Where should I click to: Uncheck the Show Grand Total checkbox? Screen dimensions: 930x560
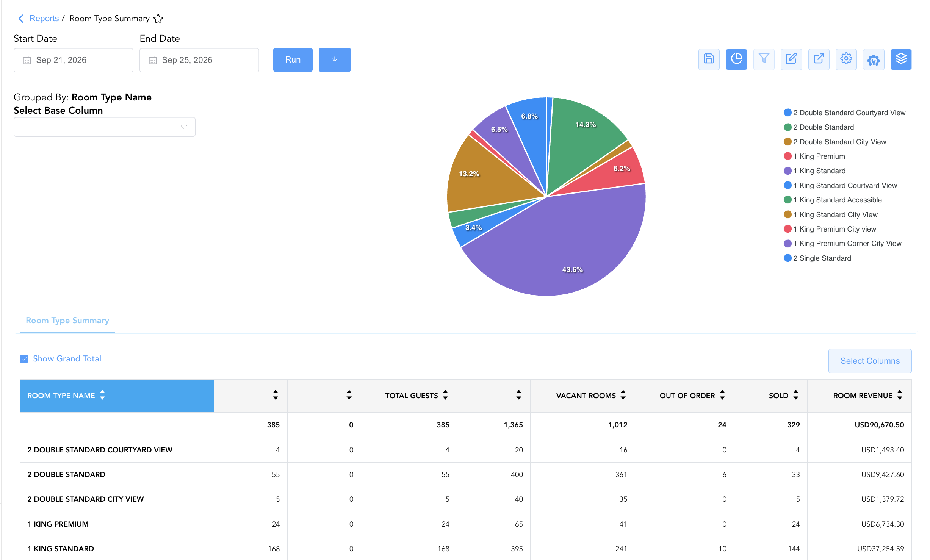pyautogui.click(x=24, y=359)
